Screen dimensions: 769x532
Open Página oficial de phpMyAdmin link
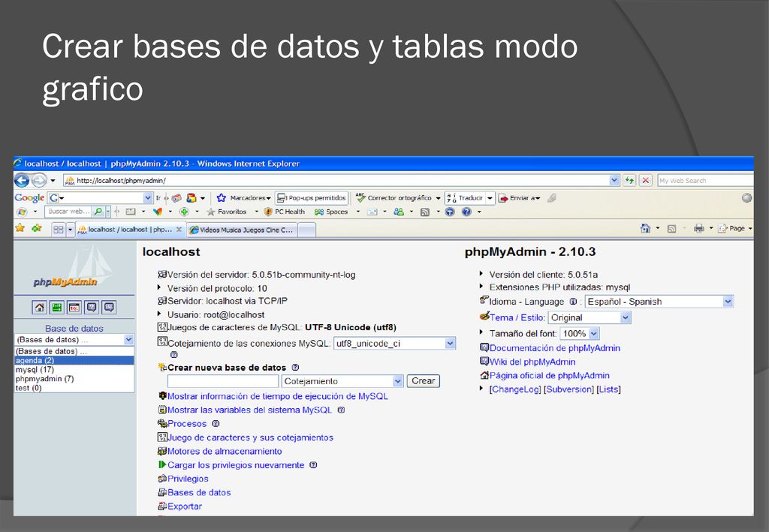(x=549, y=375)
